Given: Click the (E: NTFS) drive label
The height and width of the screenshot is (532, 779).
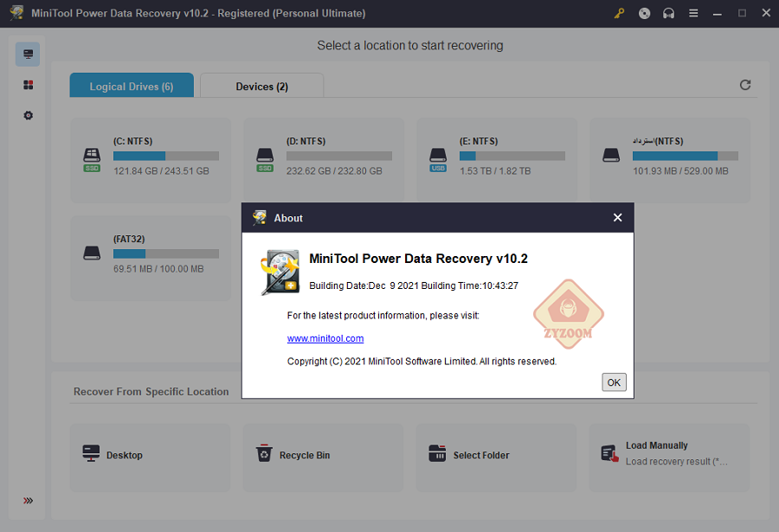Looking at the screenshot, I should point(479,141).
